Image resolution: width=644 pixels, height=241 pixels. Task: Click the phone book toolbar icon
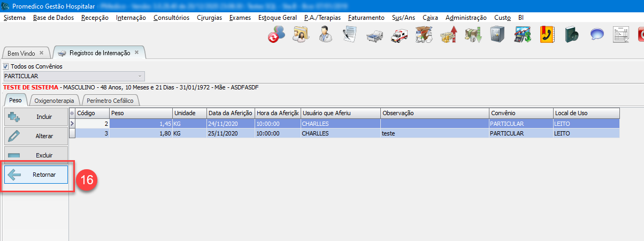tap(547, 35)
